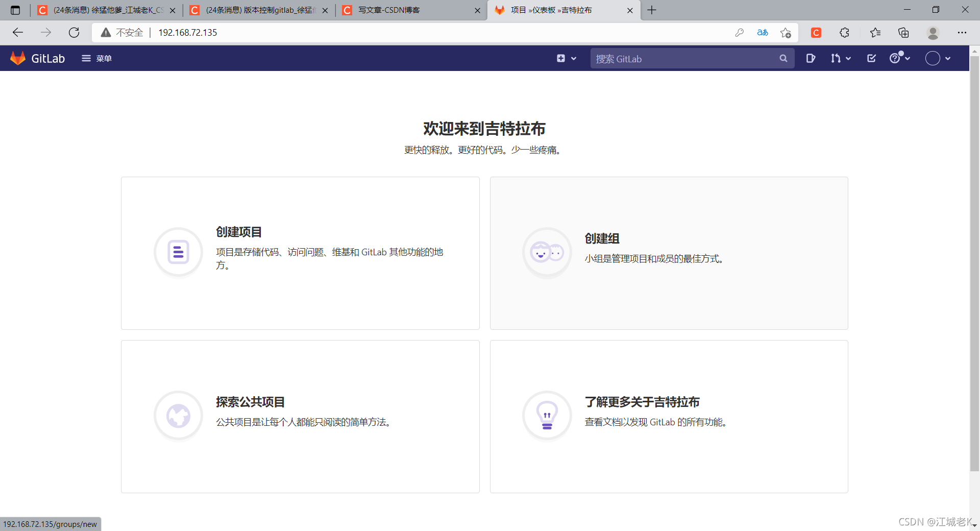Click the 创建组 card heading
980x531 pixels.
(x=602, y=238)
